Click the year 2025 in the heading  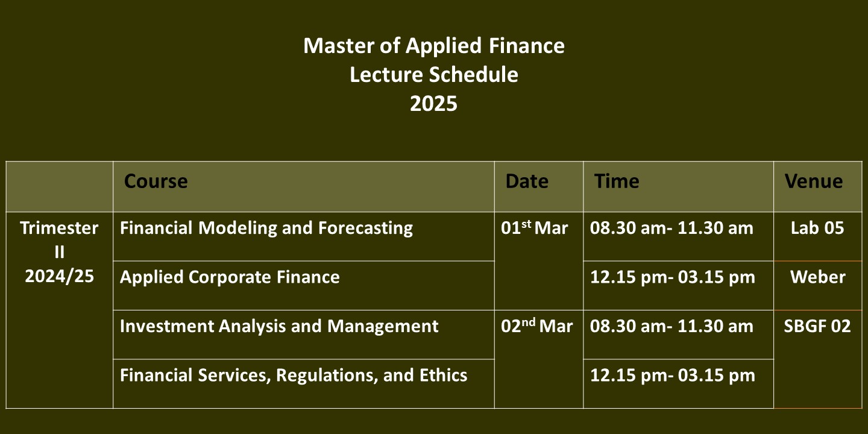click(x=434, y=104)
